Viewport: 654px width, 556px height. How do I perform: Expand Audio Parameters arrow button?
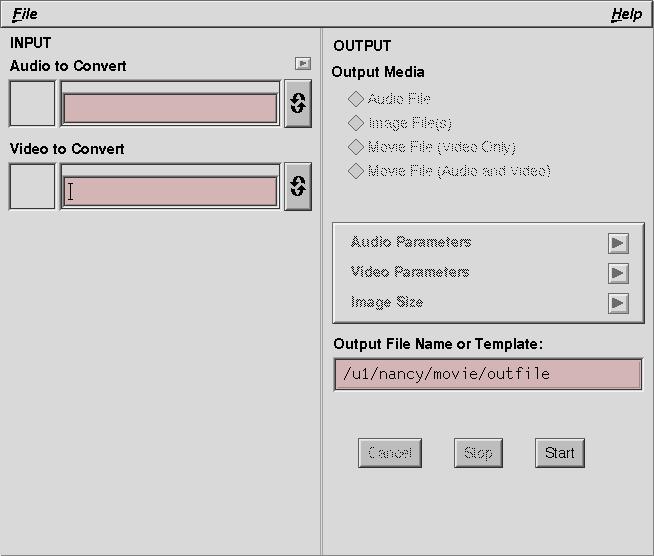pos(618,243)
